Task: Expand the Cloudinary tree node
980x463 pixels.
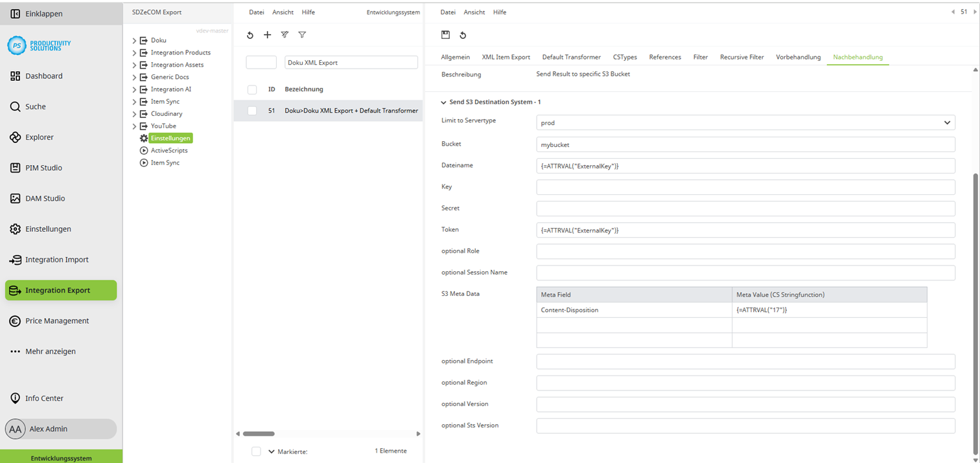Action: point(134,114)
